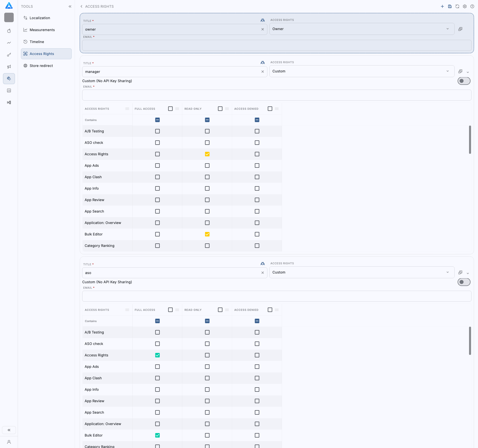Image resolution: width=478 pixels, height=448 pixels.
Task: Click the refresh icon in top toolbar
Action: pos(457,6)
